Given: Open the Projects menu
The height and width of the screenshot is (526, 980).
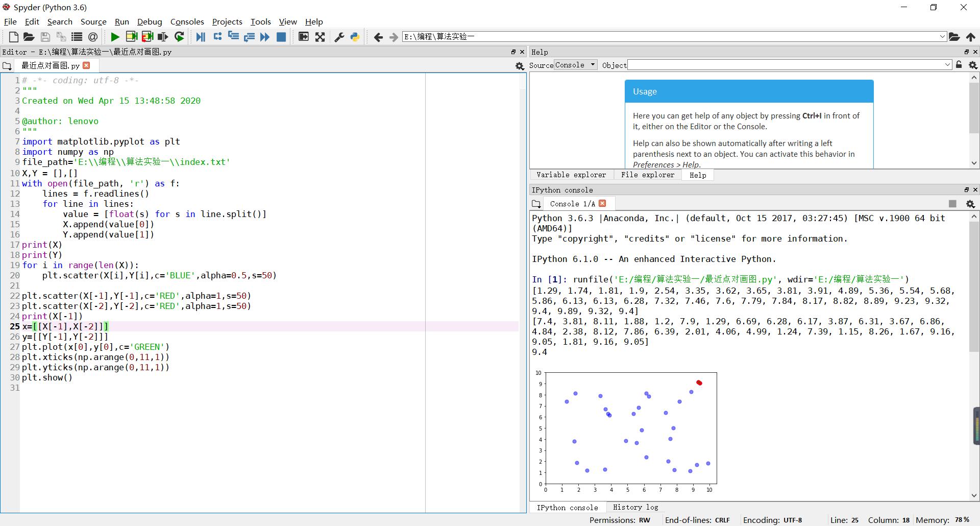Looking at the screenshot, I should coord(227,21).
